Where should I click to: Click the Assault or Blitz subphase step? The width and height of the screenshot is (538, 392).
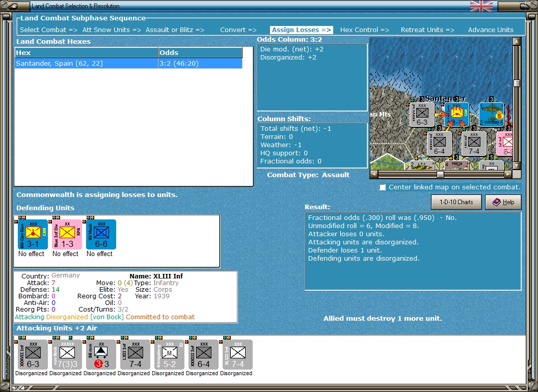[175, 30]
